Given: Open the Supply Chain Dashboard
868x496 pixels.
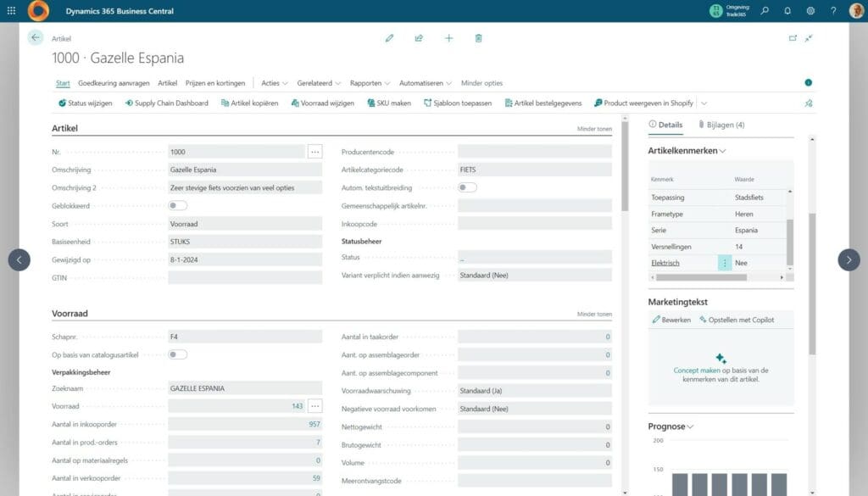Looking at the screenshot, I should click(170, 103).
